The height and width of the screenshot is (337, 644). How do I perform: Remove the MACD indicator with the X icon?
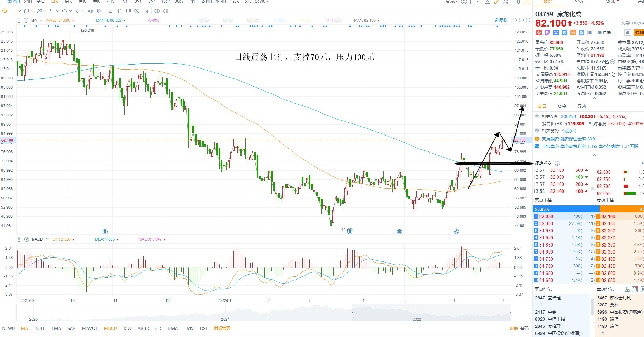(x=26, y=239)
